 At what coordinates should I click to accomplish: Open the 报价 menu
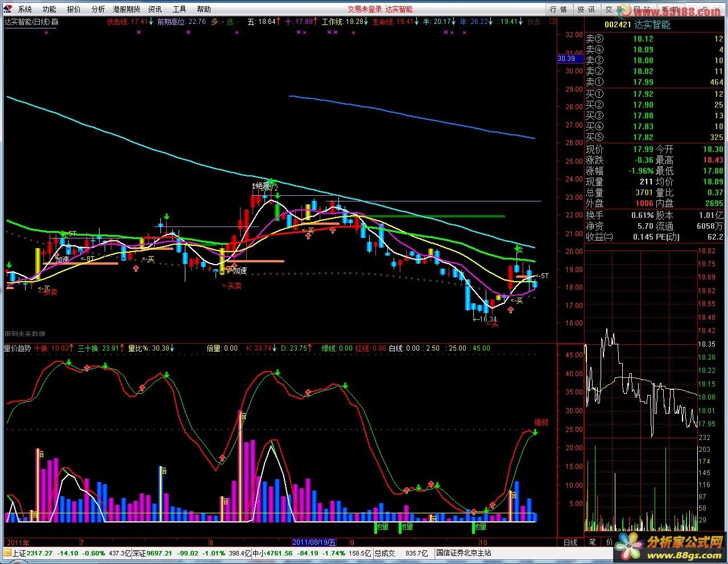point(74,9)
